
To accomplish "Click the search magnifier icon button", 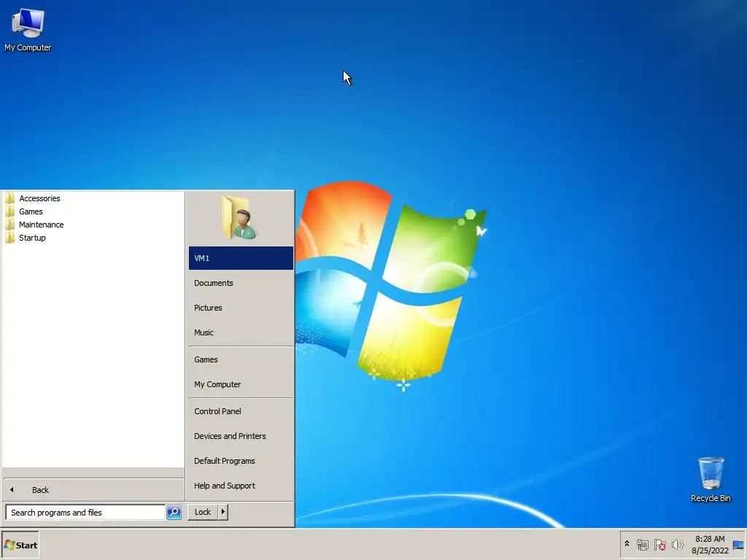I will click(174, 512).
